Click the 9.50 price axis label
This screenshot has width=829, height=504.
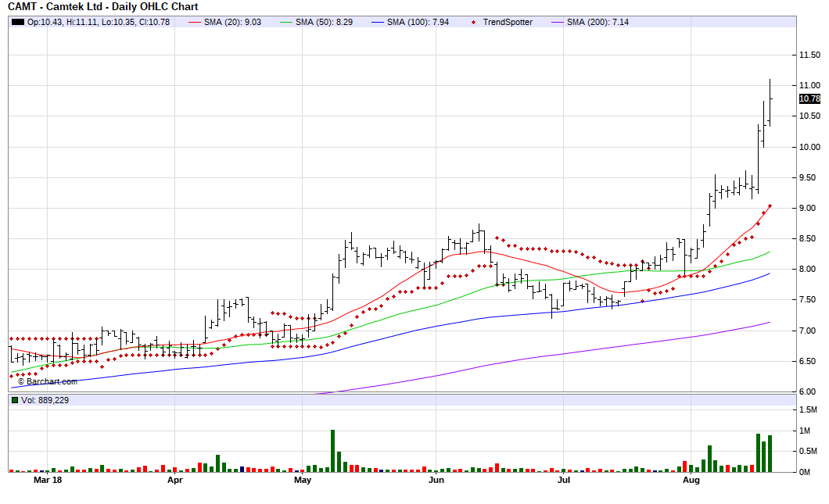pyautogui.click(x=807, y=177)
